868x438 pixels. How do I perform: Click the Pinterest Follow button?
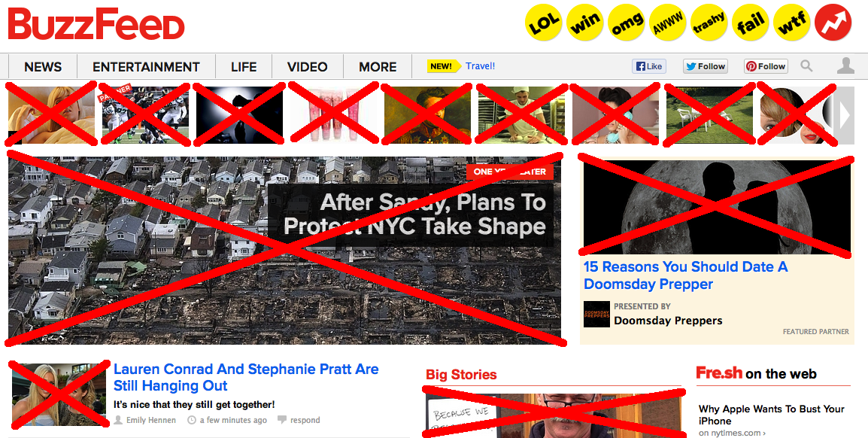pos(766,66)
